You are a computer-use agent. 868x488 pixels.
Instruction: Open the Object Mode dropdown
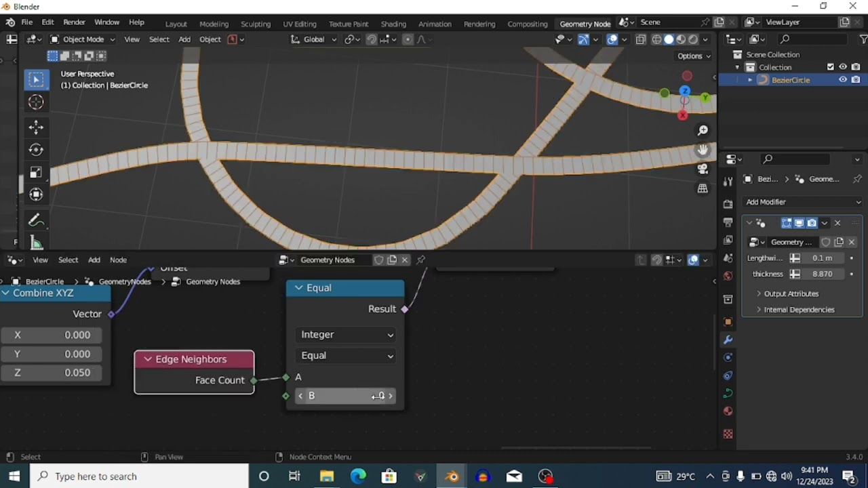(83, 39)
